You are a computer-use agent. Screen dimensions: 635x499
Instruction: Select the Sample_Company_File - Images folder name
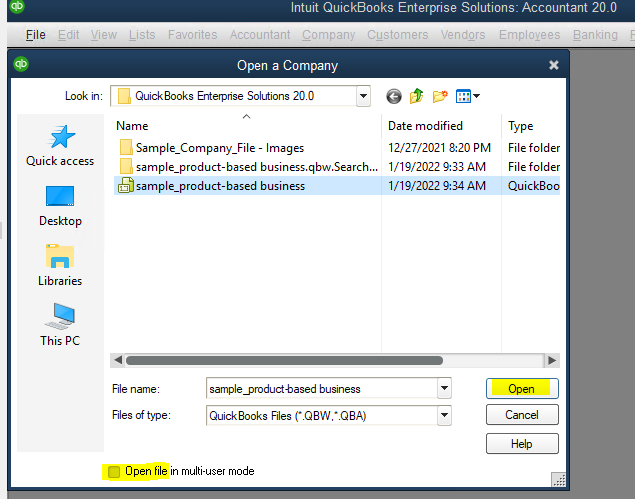coord(220,148)
